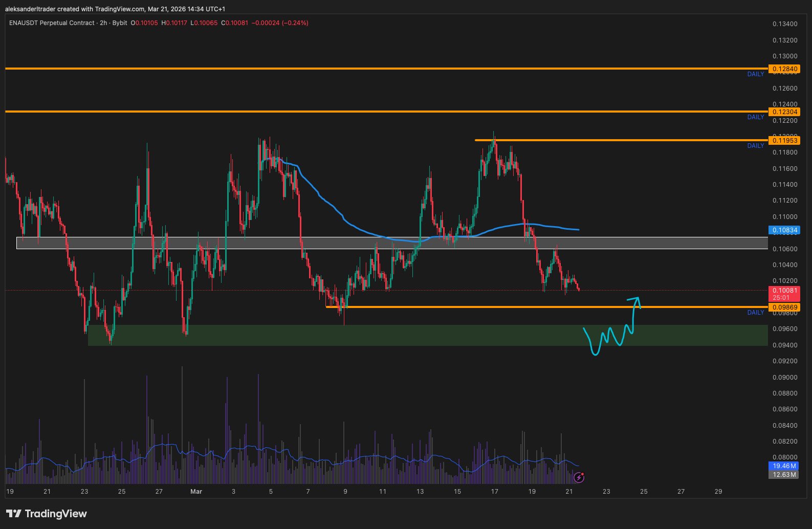The width and height of the screenshot is (812, 529).
Task: Click the Mar label on time axis
Action: [x=196, y=492]
